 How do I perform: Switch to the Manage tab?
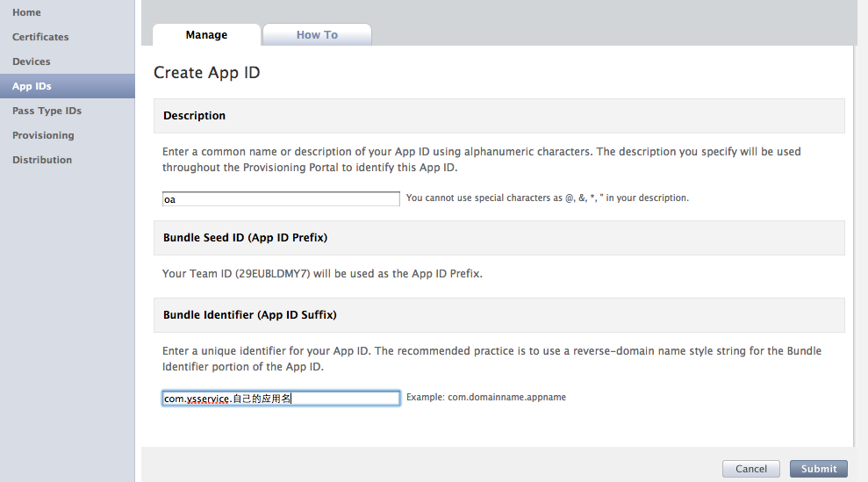(x=206, y=35)
